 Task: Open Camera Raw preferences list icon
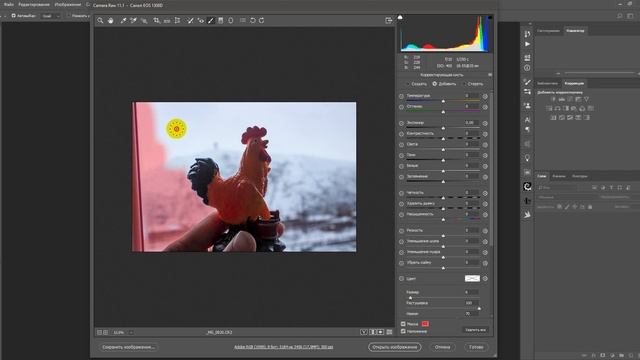(x=243, y=20)
